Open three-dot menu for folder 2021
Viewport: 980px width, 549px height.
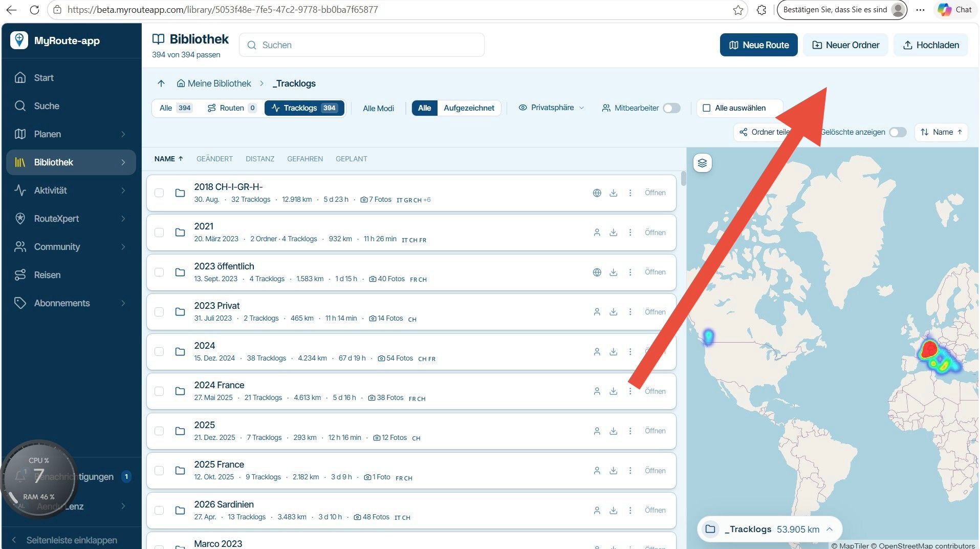point(630,233)
